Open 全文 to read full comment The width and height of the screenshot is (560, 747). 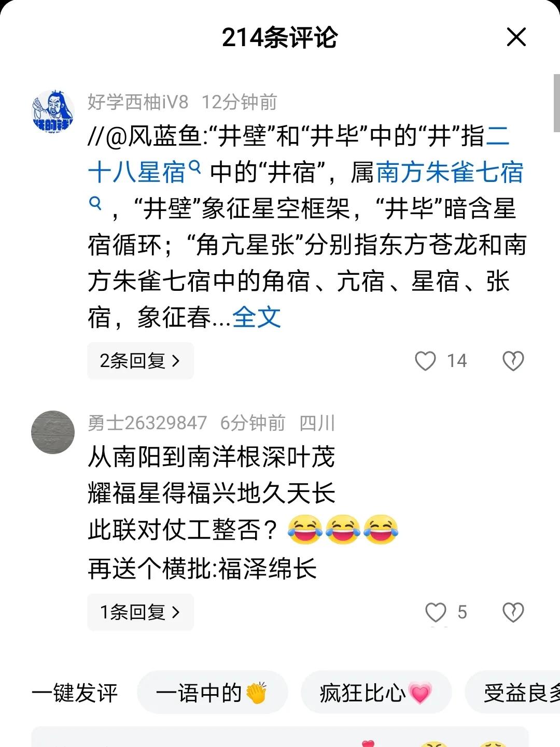point(257,317)
